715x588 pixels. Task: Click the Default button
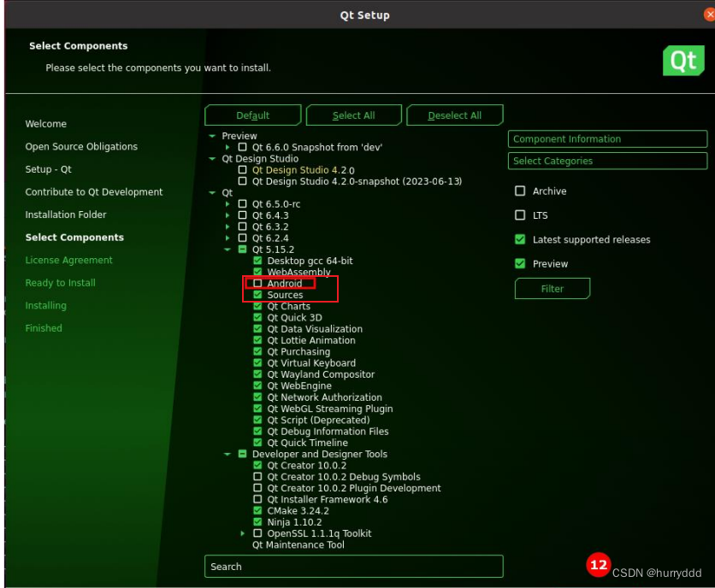(x=252, y=115)
